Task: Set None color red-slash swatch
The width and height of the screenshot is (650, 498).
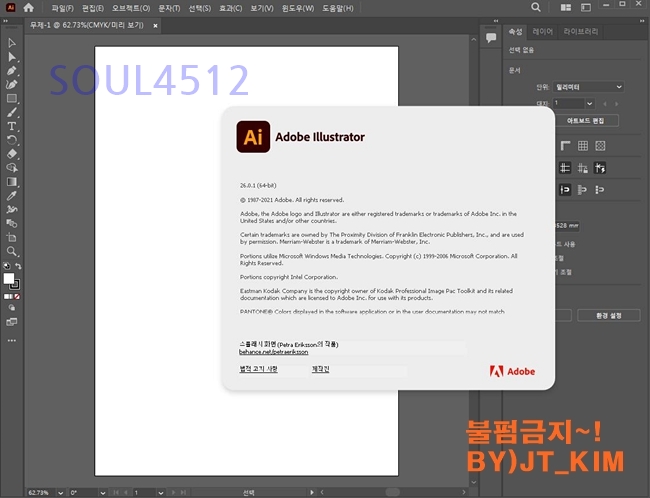Action: tap(17, 296)
